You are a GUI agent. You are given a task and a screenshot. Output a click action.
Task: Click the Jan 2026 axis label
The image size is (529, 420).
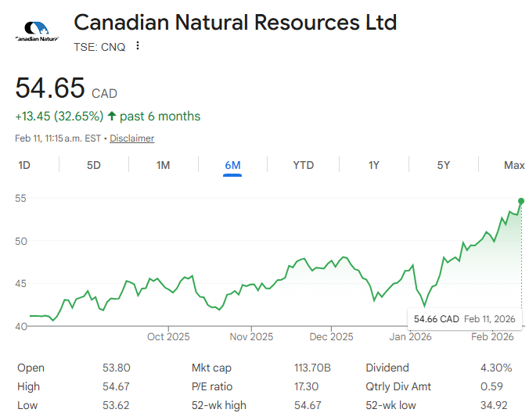pyautogui.click(x=411, y=337)
